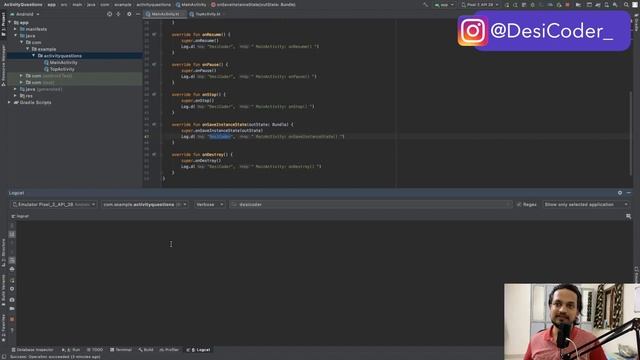640x360 pixels.
Task: Click onSaveInstanceState breadcrumb item
Action: click(253, 5)
